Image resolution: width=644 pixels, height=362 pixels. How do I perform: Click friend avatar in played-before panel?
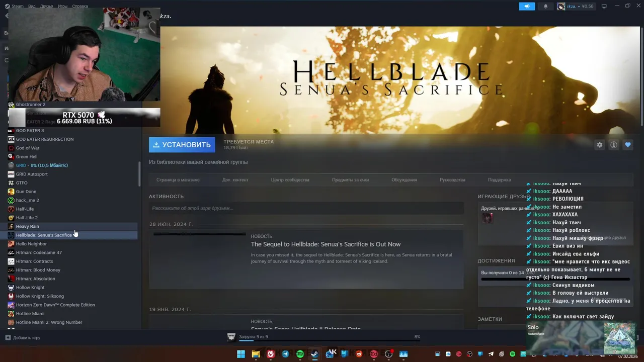pos(487,218)
